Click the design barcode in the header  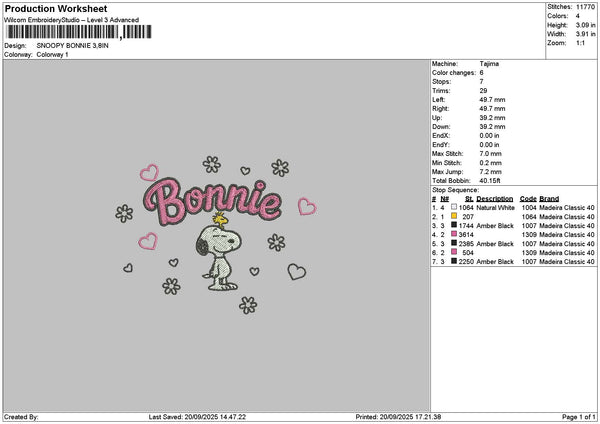pyautogui.click(x=79, y=32)
